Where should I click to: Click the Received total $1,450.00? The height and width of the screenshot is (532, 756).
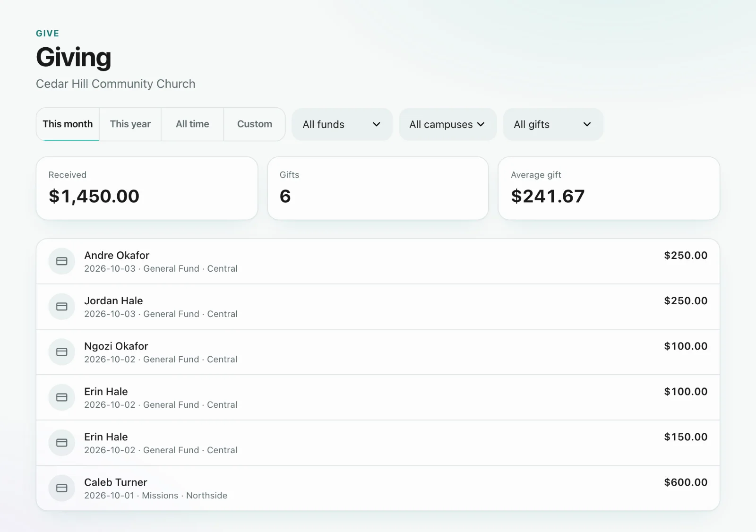(x=94, y=197)
